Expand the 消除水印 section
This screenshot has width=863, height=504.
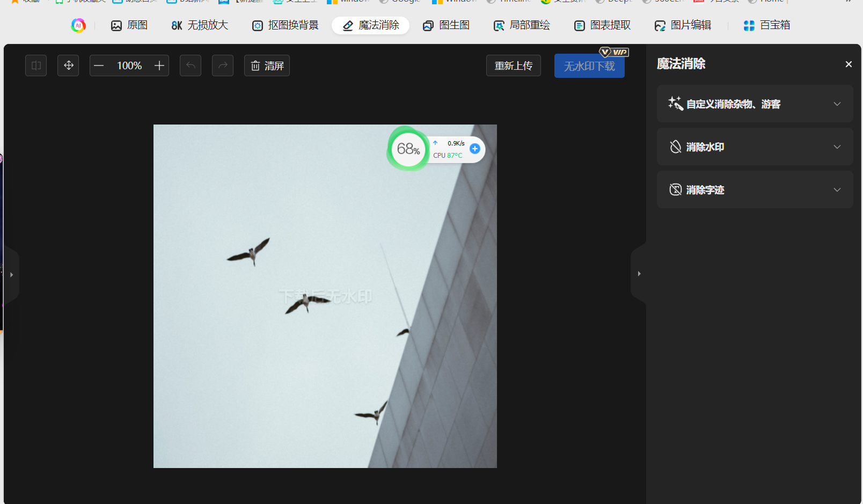(755, 147)
